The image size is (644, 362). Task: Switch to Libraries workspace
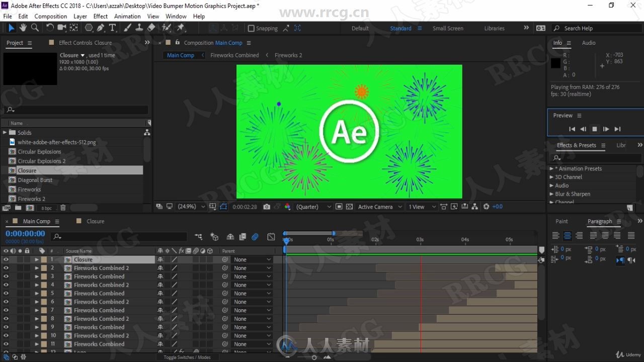pyautogui.click(x=494, y=28)
